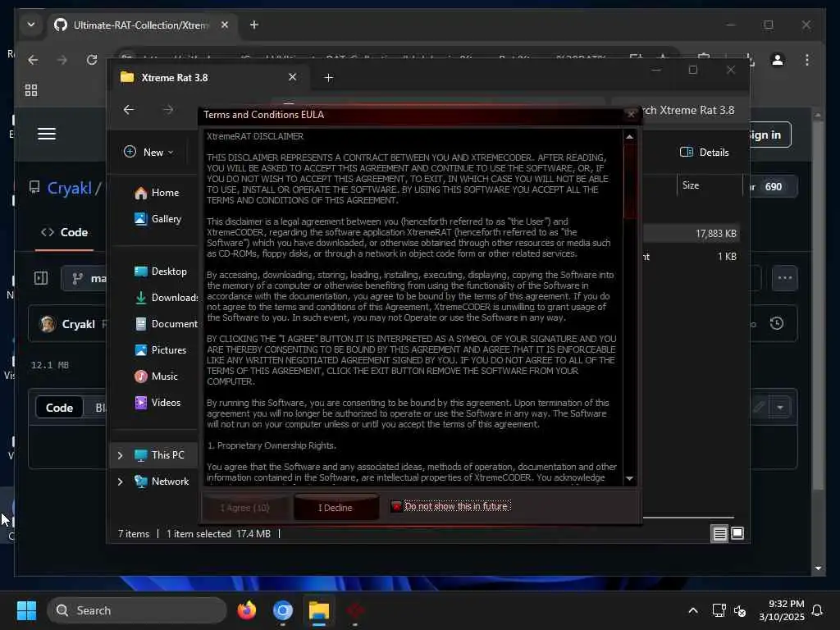Select Network in sidebar
The height and width of the screenshot is (630, 840).
click(162, 482)
